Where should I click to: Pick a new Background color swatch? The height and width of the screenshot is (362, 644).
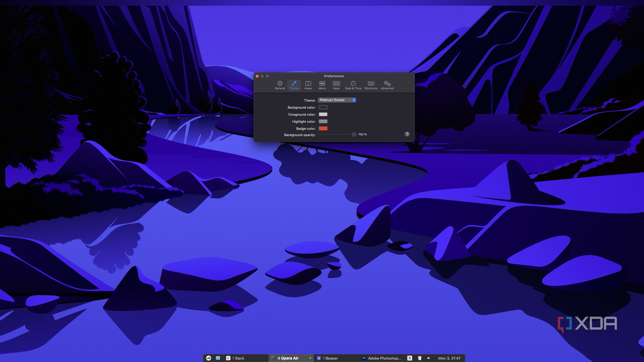(323, 107)
